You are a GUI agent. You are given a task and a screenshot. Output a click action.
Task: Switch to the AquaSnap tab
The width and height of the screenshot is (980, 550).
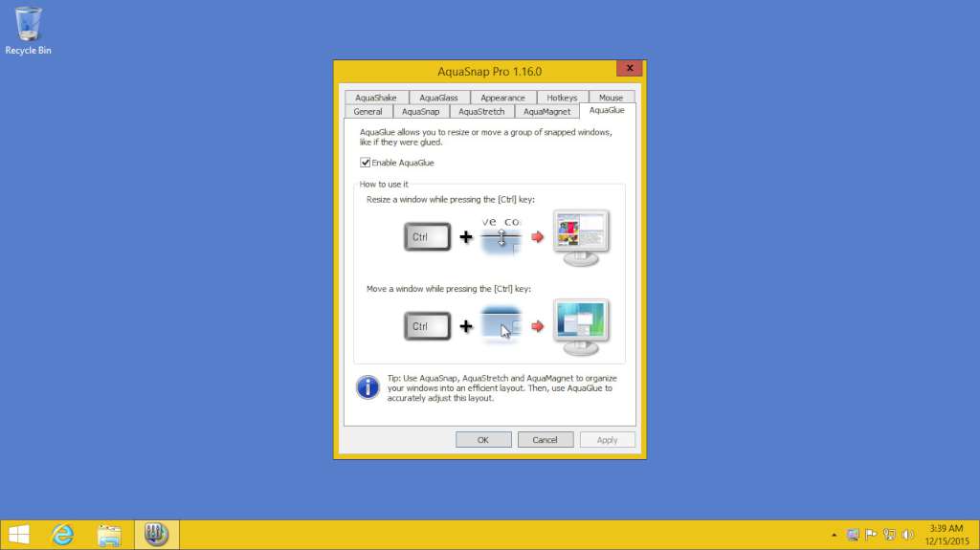point(421,111)
